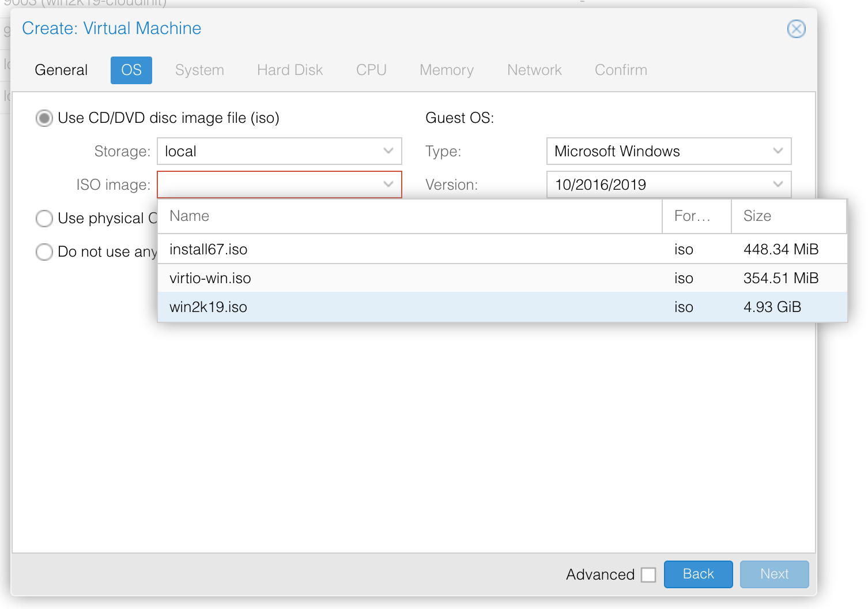
Task: Open the Version dropdown for Windows
Action: [779, 185]
